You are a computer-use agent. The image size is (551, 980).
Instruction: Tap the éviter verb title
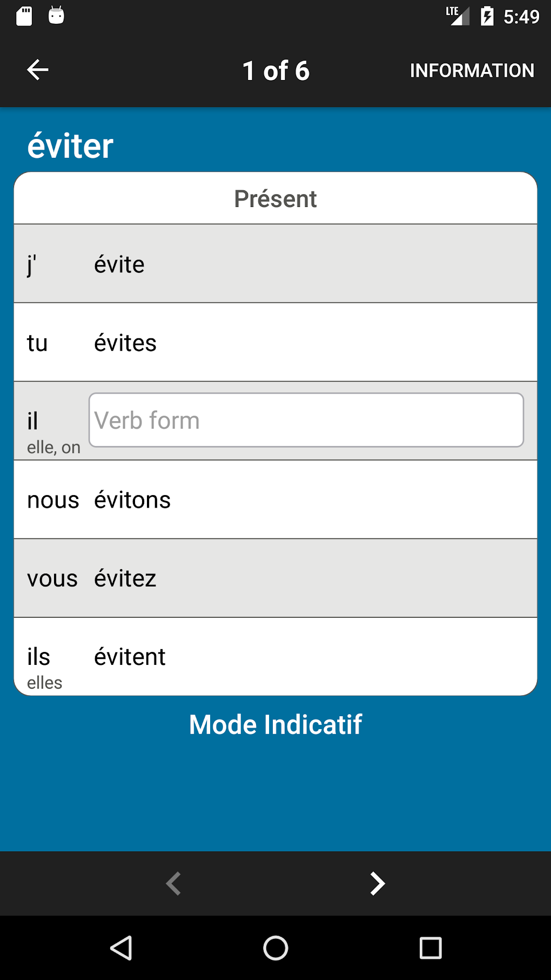(x=70, y=146)
